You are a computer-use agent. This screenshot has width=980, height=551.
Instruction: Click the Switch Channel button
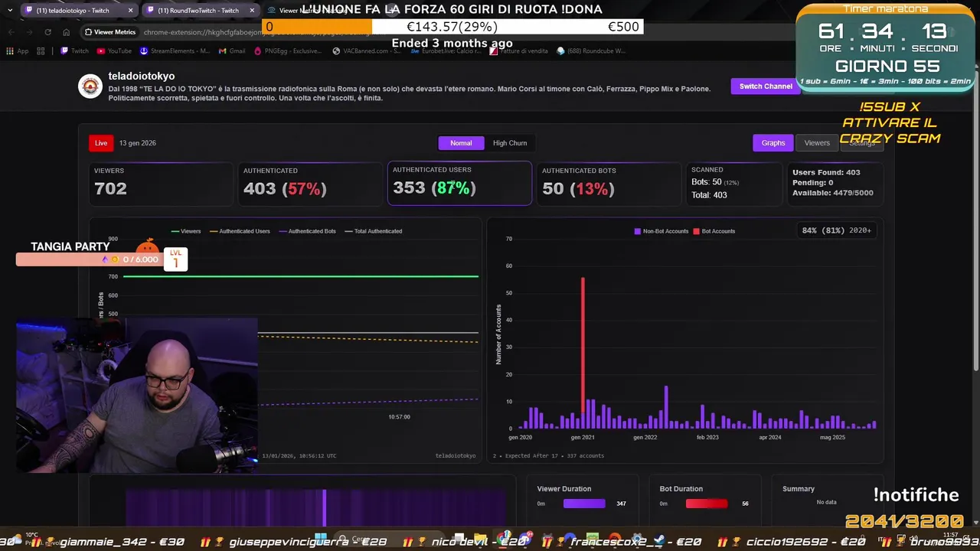[766, 86]
